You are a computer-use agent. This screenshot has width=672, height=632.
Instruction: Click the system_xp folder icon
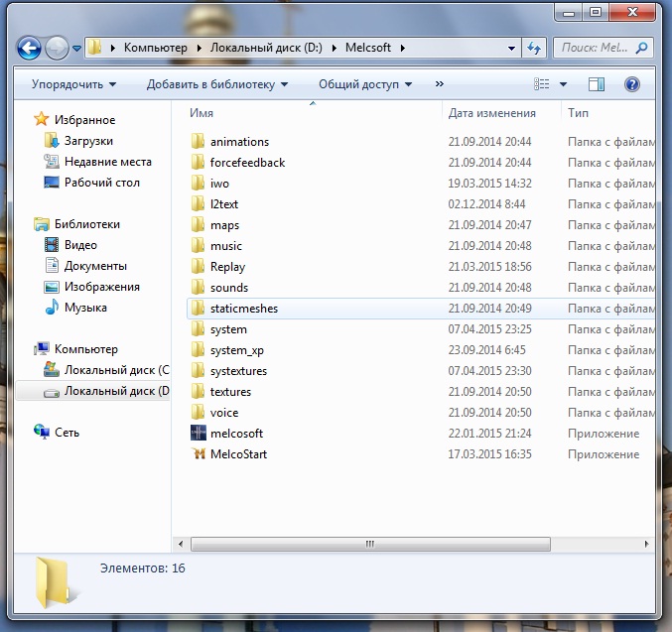(x=198, y=349)
